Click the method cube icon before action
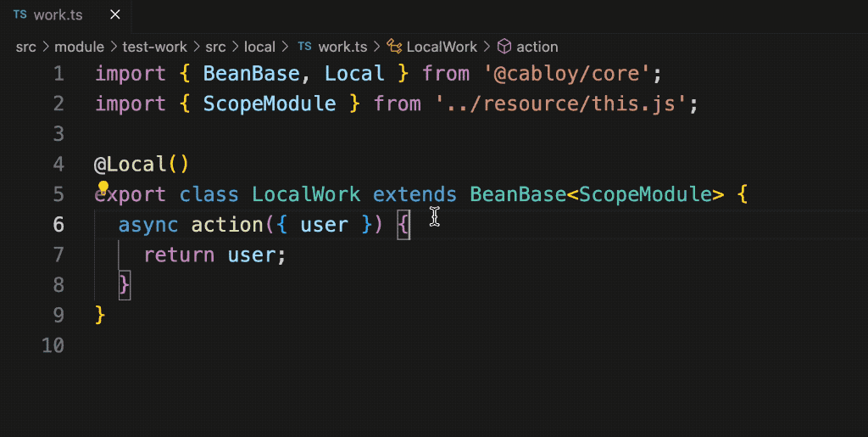Viewport: 868px width, 437px height. coord(504,47)
